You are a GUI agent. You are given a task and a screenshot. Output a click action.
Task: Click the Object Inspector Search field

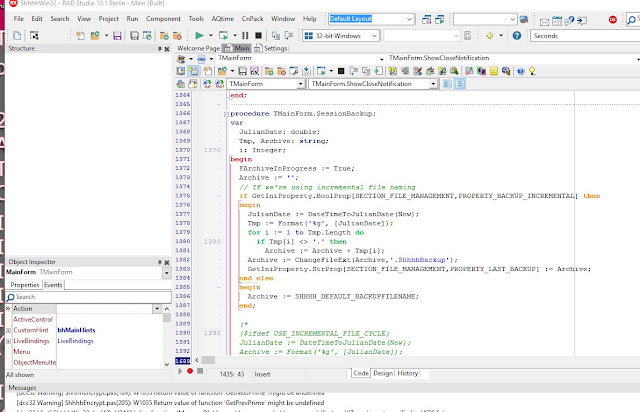[89, 297]
